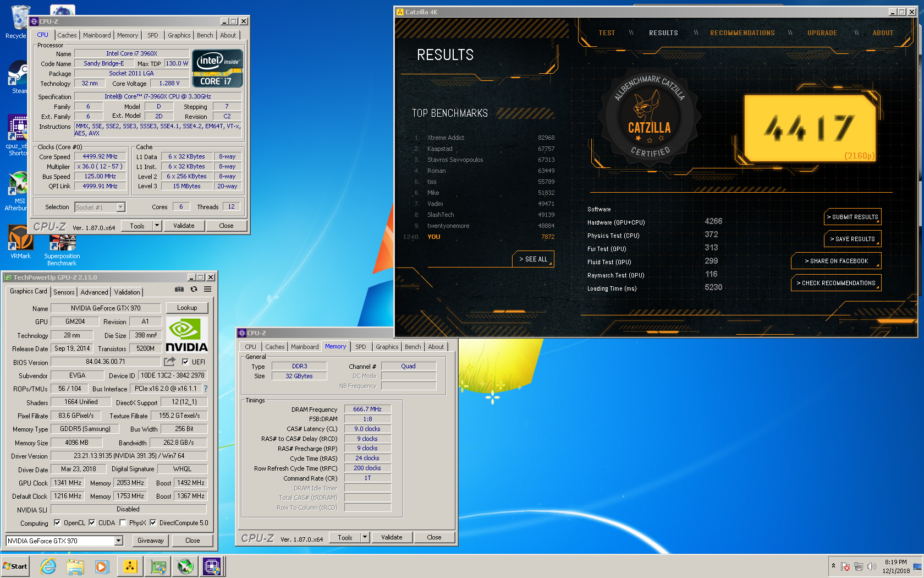Open ABOUT in Catzilla menu
Image resolution: width=924 pixels, height=578 pixels.
[x=883, y=33]
